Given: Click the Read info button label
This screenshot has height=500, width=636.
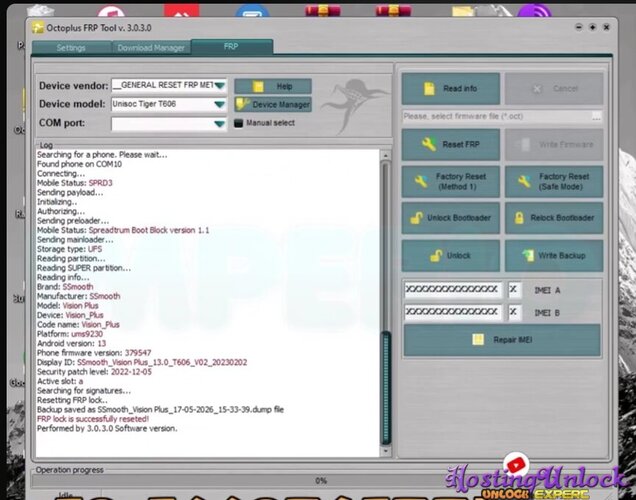Looking at the screenshot, I should click(x=460, y=88).
